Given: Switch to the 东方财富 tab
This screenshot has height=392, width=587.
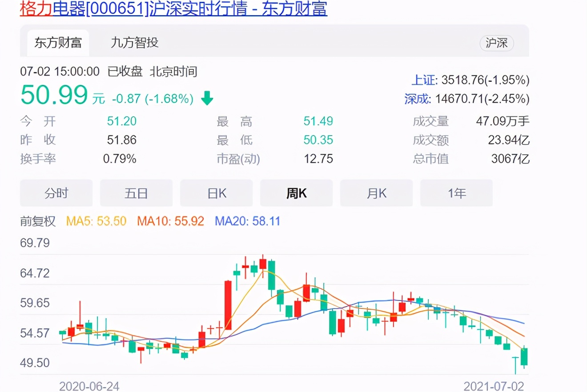Looking at the screenshot, I should pyautogui.click(x=58, y=43).
